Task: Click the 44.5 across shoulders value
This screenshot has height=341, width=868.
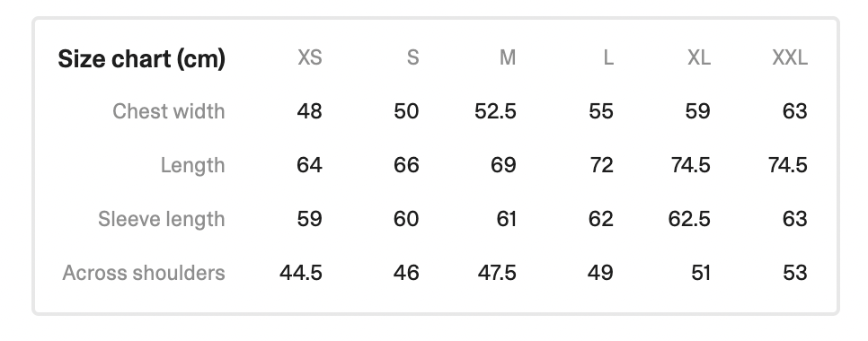Action: tap(301, 273)
